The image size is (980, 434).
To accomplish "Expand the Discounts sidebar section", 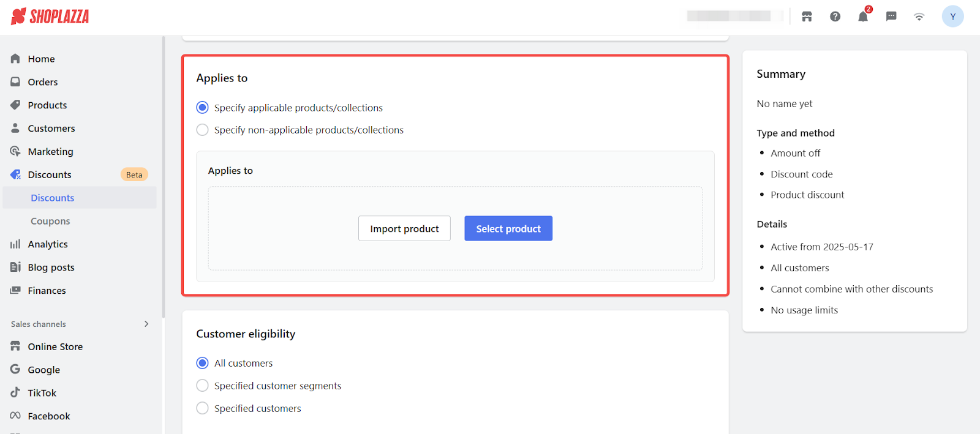I will click(x=50, y=174).
